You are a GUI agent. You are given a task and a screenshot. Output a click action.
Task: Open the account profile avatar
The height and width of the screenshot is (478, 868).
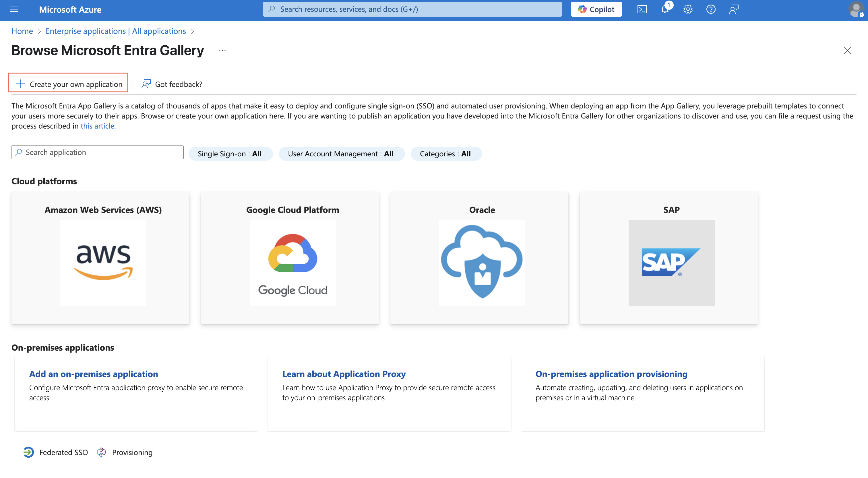856,9
